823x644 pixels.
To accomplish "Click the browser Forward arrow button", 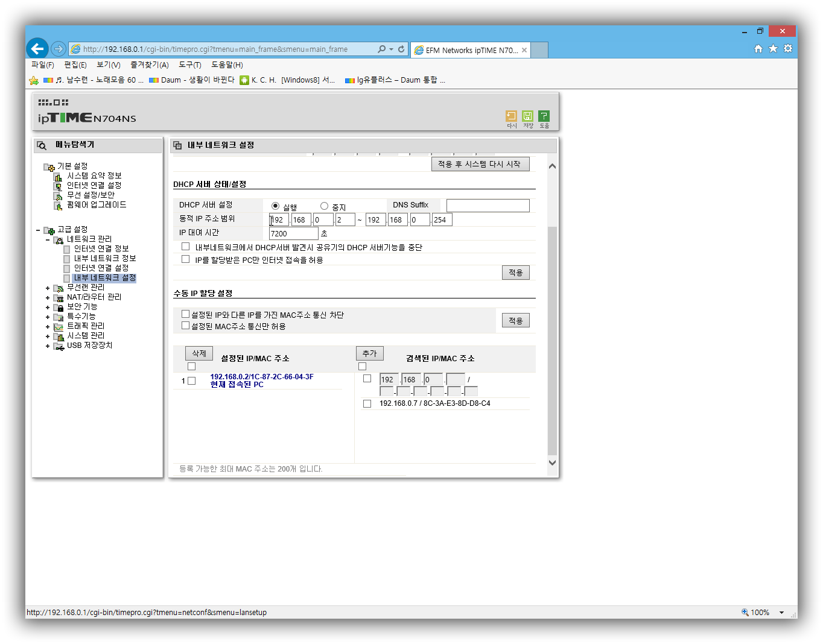I will coord(59,49).
